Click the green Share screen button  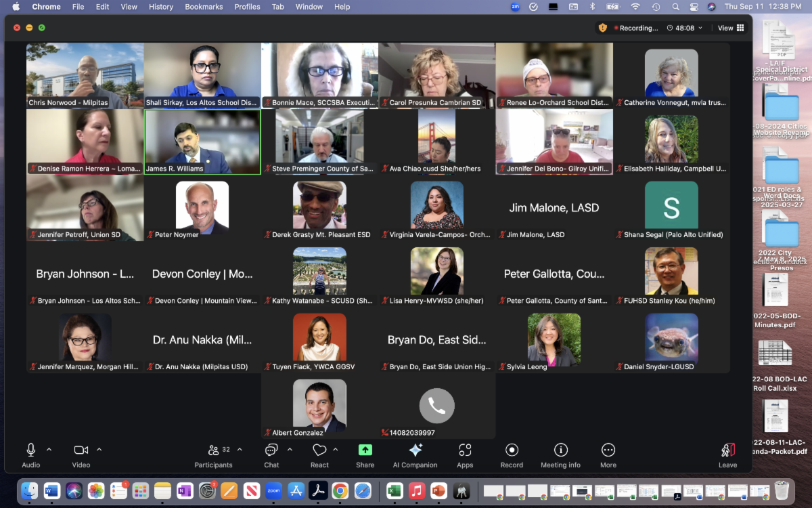point(365,450)
